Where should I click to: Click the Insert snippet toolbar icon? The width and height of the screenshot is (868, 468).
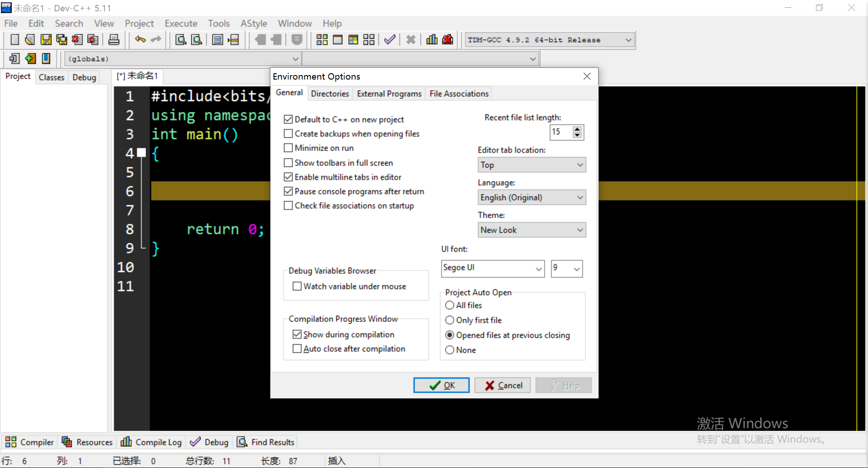[14, 58]
